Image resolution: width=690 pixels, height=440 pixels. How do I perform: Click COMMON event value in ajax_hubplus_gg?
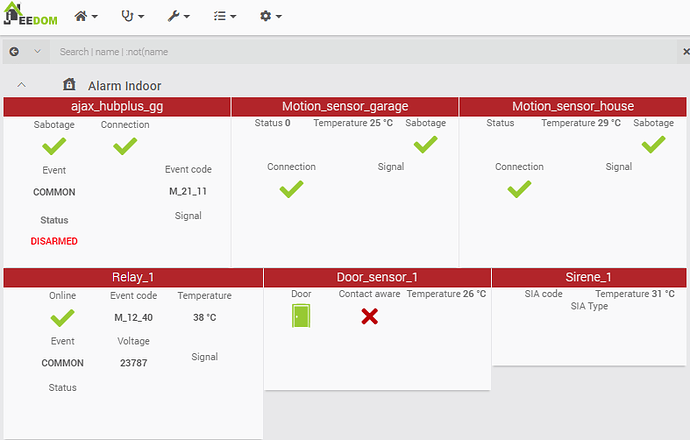[x=54, y=192]
